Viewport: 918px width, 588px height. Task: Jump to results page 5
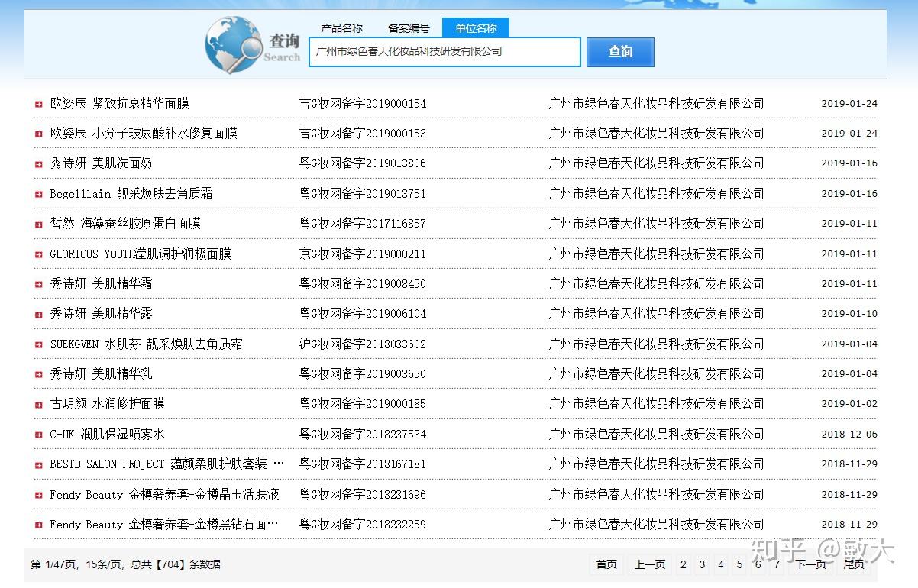(x=739, y=564)
